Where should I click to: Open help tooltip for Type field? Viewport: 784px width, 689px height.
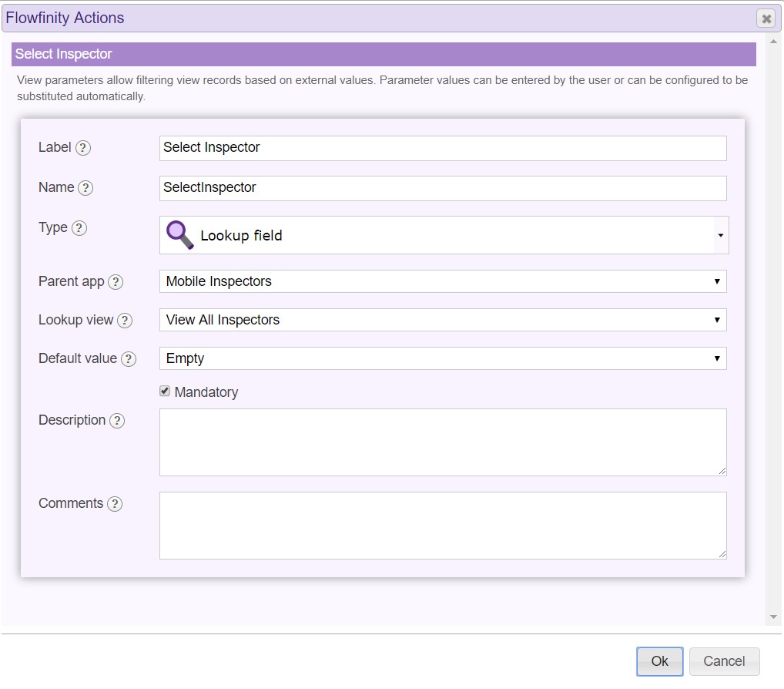tap(79, 228)
